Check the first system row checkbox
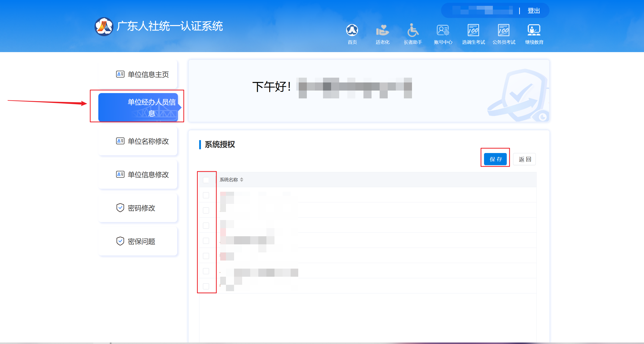 point(206,195)
